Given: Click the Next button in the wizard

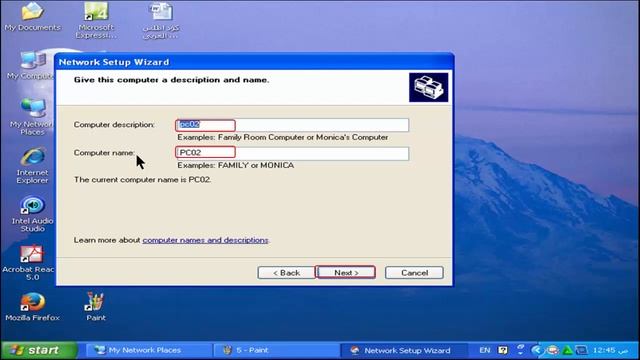Looking at the screenshot, I should tap(346, 273).
